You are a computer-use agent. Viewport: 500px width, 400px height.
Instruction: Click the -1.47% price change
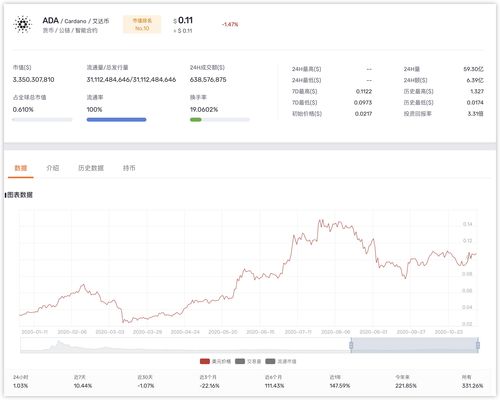pyautogui.click(x=230, y=24)
